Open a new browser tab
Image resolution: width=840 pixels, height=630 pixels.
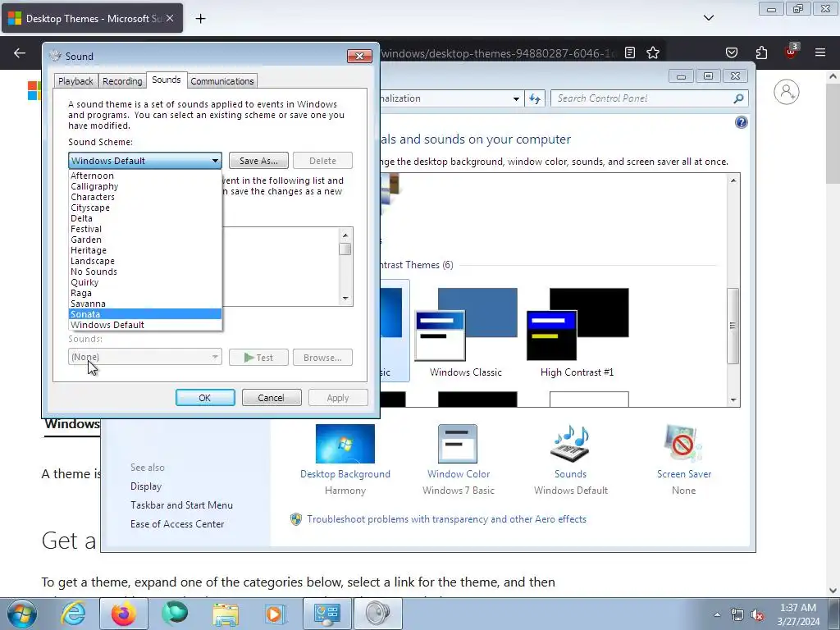click(x=200, y=19)
